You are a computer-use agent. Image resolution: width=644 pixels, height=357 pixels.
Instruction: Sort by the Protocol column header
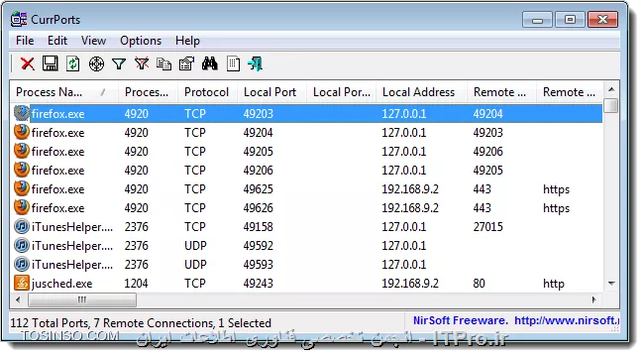(x=207, y=92)
